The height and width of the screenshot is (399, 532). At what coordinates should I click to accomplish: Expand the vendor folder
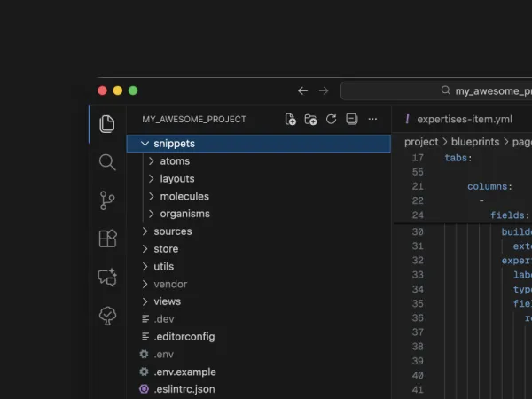(x=145, y=284)
